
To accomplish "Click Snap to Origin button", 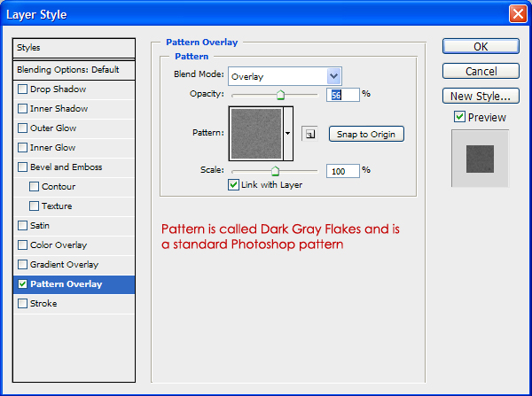I will point(366,134).
